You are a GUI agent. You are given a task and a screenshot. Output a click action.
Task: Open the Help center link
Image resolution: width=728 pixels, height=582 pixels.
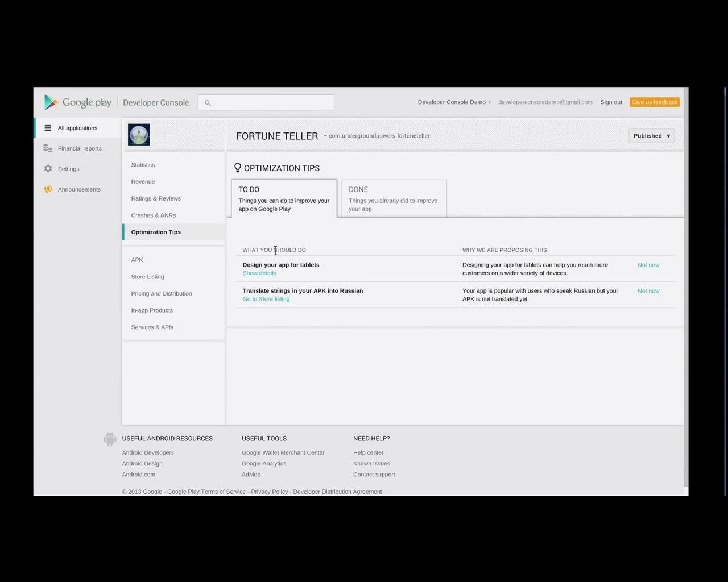coord(369,453)
